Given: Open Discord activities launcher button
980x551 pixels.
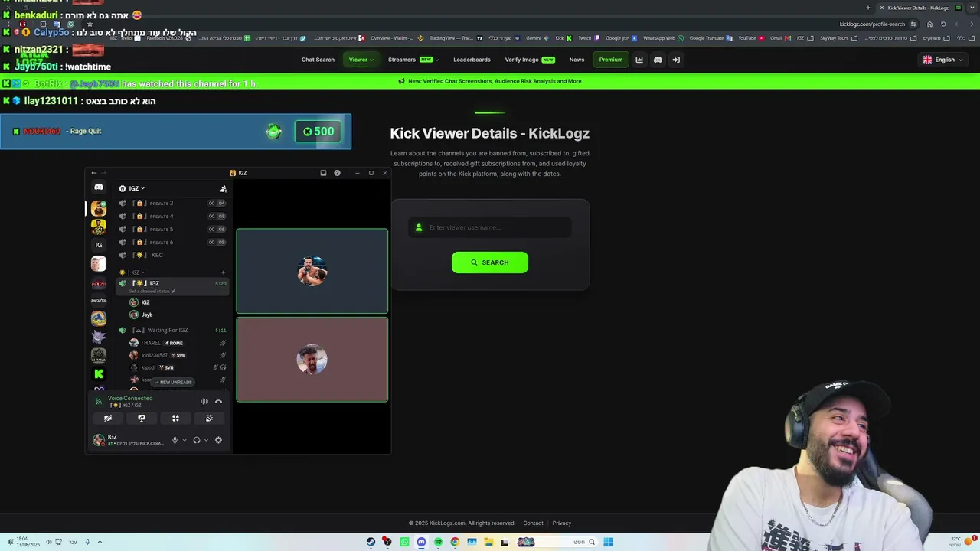Looking at the screenshot, I should click(x=175, y=419).
